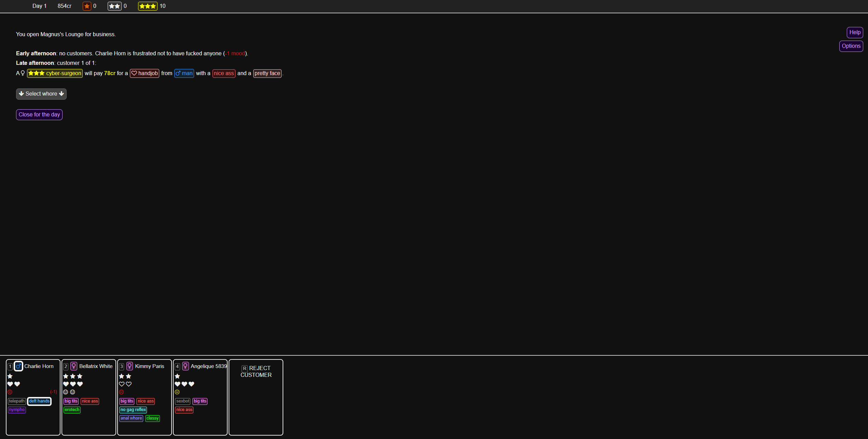868x439 pixels.
Task: Click the Day 1 label
Action: 39,6
